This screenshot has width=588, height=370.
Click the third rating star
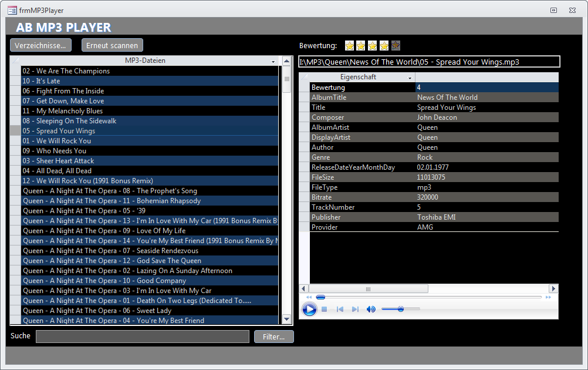pyautogui.click(x=373, y=45)
